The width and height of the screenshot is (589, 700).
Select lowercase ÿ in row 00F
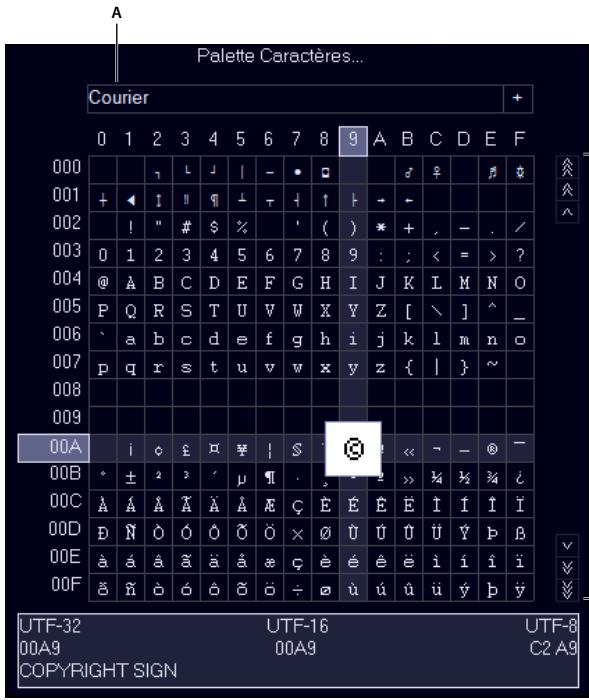pyautogui.click(x=520, y=589)
